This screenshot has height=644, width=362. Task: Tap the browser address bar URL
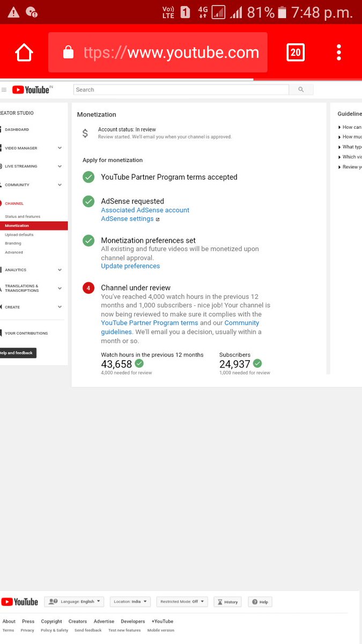[x=171, y=53]
